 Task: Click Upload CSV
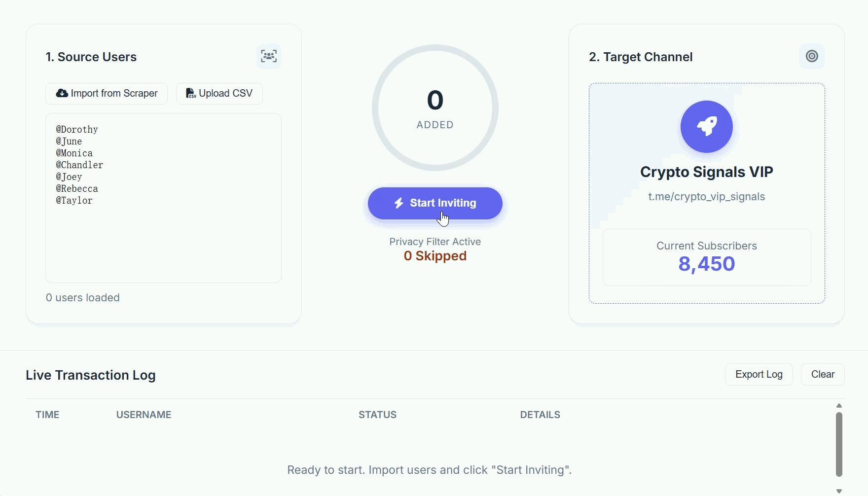pos(219,93)
